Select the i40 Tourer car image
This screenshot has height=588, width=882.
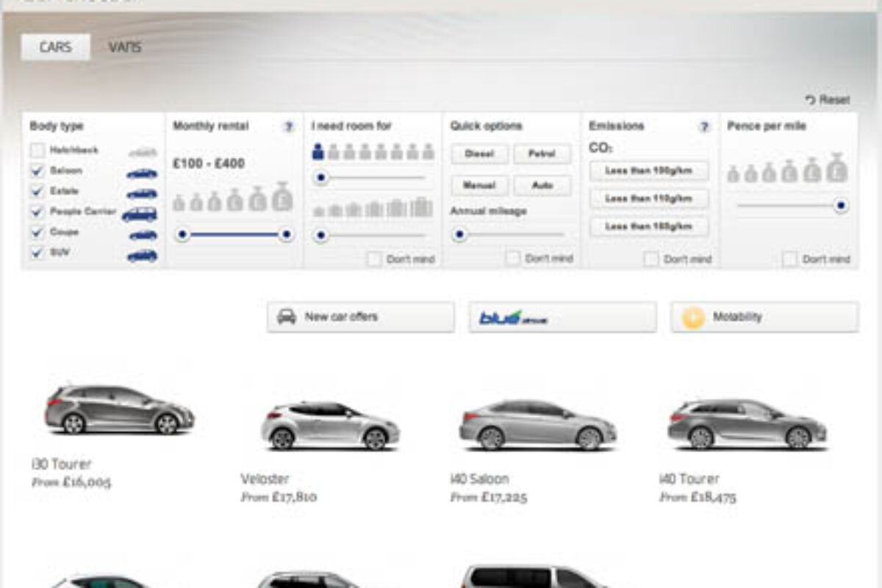747,425
